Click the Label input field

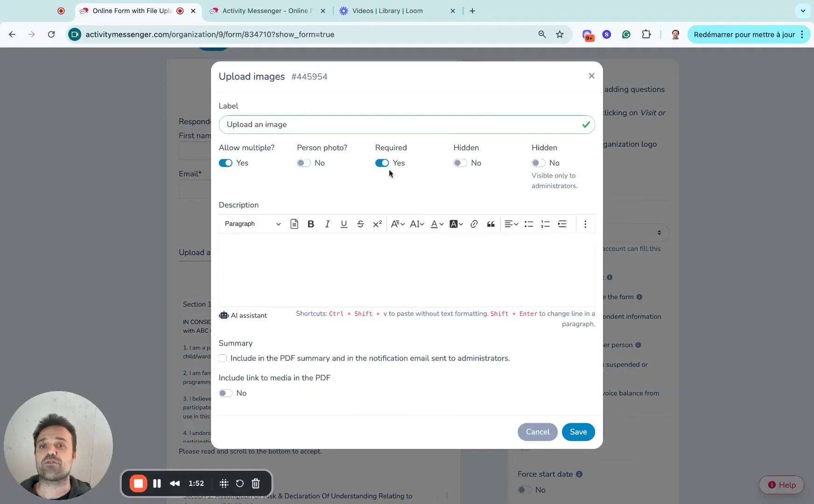[x=401, y=125]
